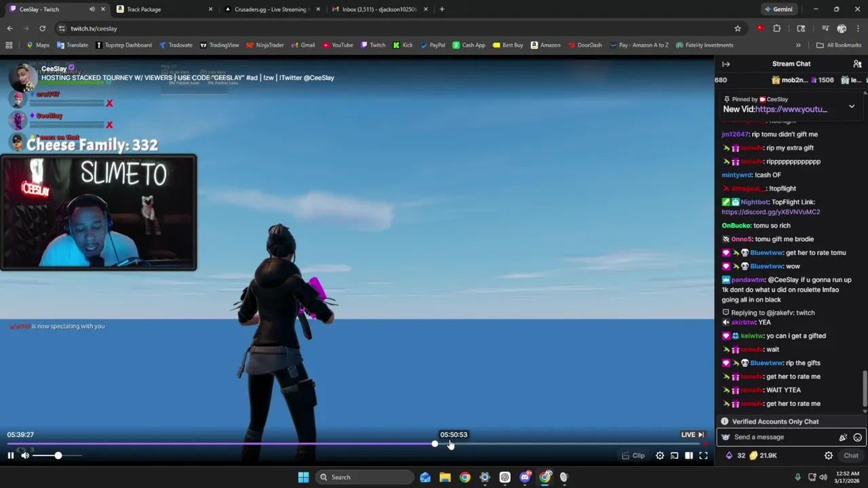Open Chrome profile avatar menu

click(x=842, y=28)
